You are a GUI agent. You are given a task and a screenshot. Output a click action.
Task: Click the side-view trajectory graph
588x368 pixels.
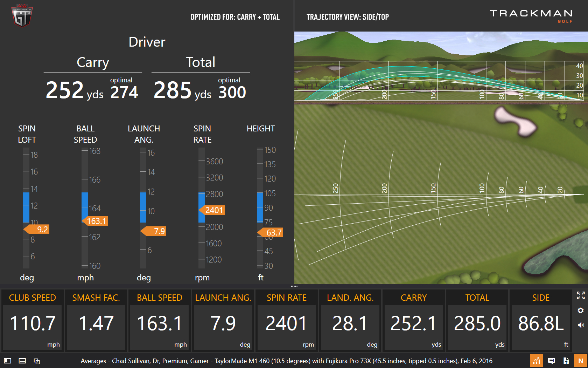click(439, 81)
